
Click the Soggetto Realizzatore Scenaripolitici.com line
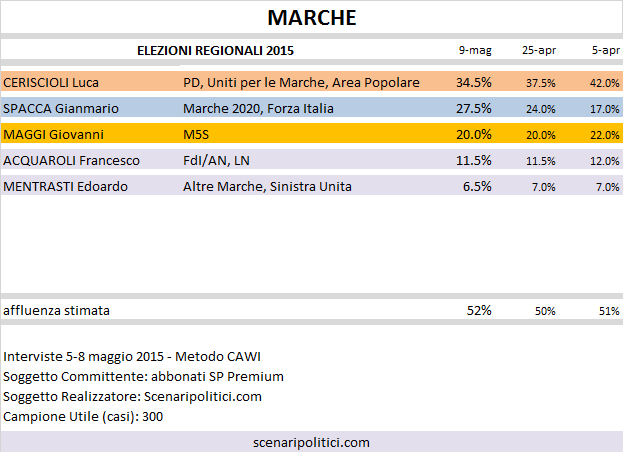(x=132, y=396)
